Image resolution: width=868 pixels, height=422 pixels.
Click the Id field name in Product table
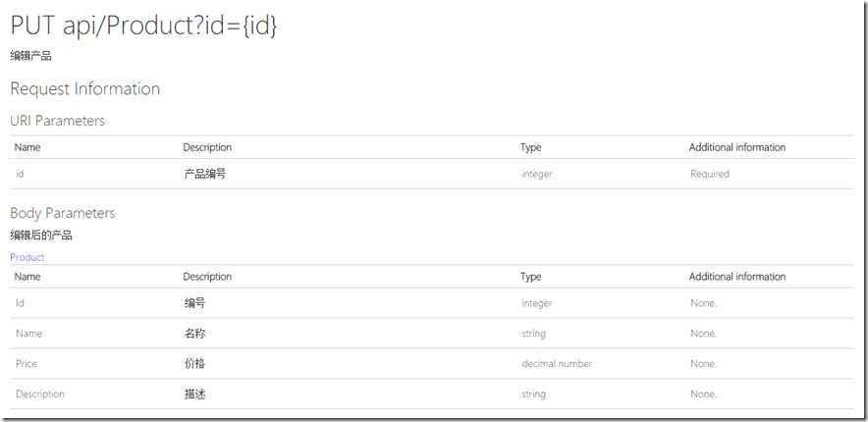point(20,303)
